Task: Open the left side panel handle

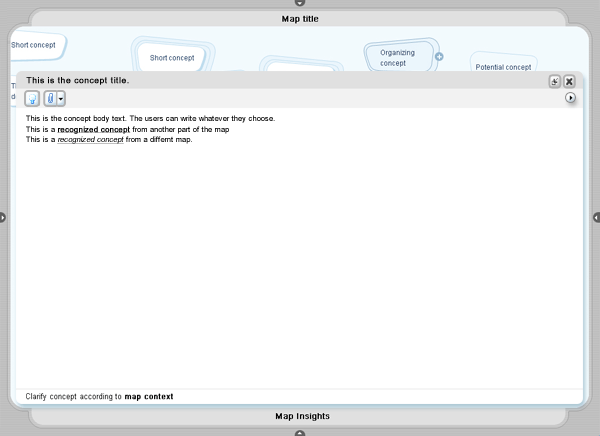Action: 3,217
